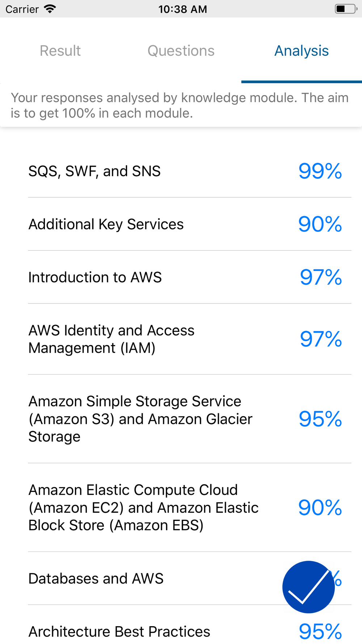
Task: Switch to the Result tab
Action: tap(60, 51)
